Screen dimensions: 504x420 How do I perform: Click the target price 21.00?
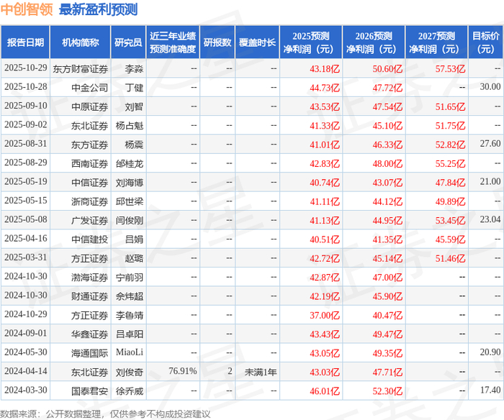pos(490,181)
